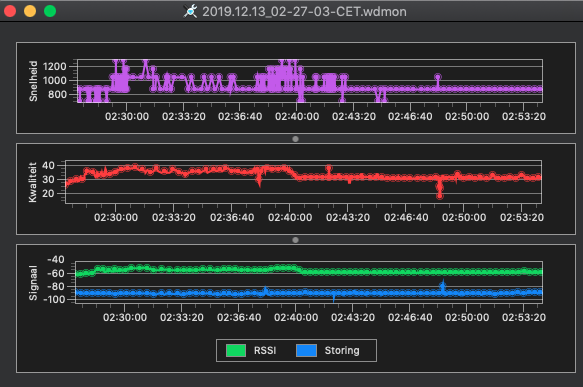
Task: Click the Wireless Diagnostics document icon in title bar
Action: click(x=190, y=11)
